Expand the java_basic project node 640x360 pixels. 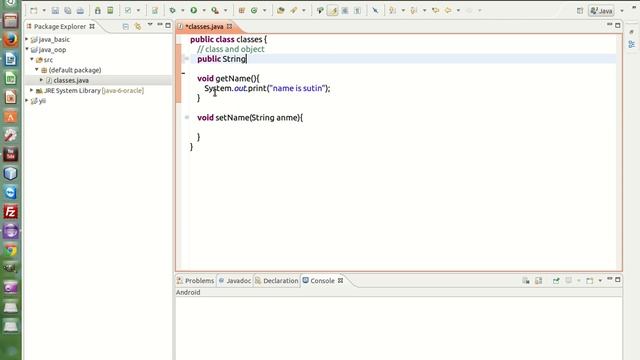click(27, 39)
